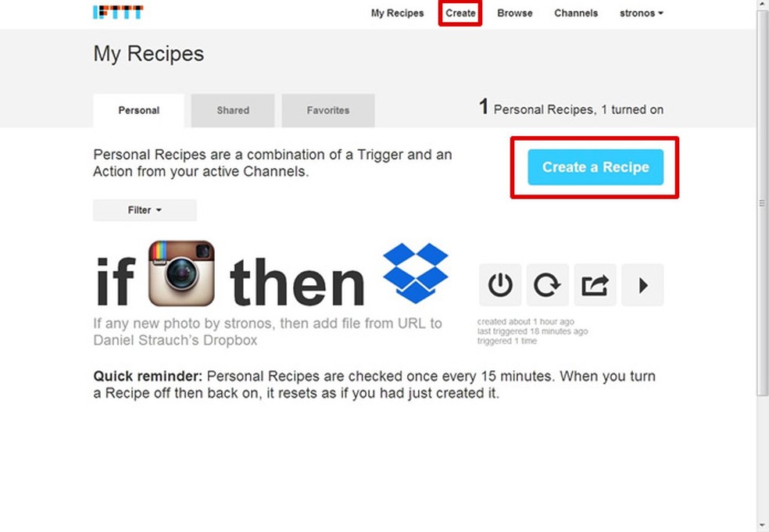Open the stronos account dropdown menu
Image resolution: width=769 pixels, height=532 pixels.
click(641, 13)
